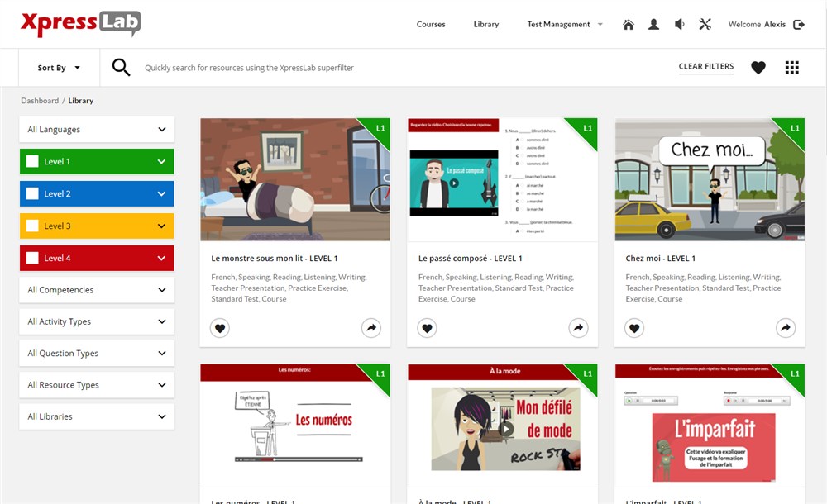Click the speaker audio icon
The height and width of the screenshot is (504, 827).
point(679,24)
